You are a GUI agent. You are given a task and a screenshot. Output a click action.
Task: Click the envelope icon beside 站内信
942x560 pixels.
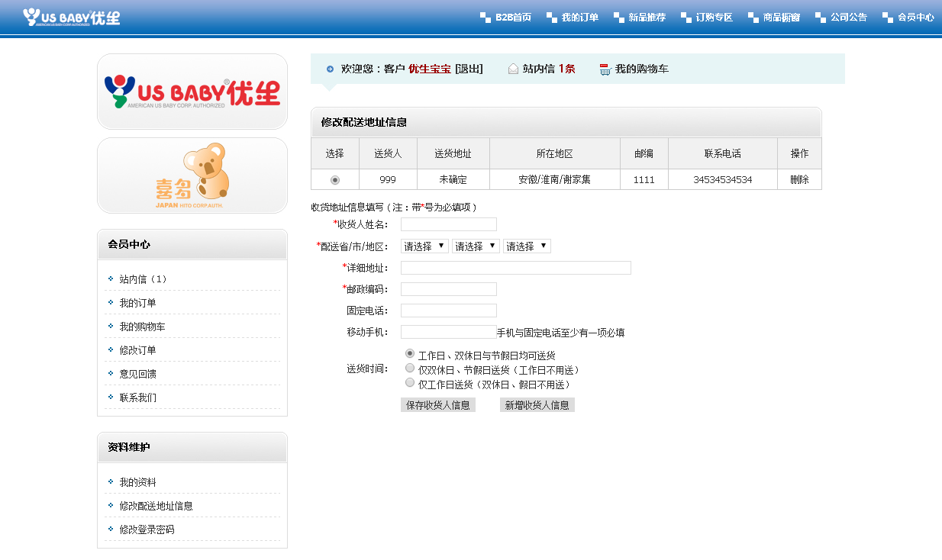pyautogui.click(x=513, y=69)
